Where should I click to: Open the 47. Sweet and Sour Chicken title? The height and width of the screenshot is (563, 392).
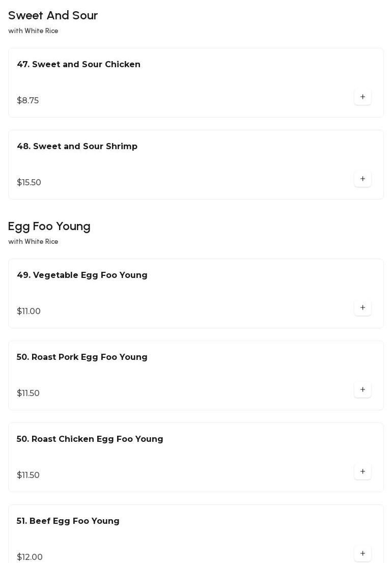click(x=78, y=65)
